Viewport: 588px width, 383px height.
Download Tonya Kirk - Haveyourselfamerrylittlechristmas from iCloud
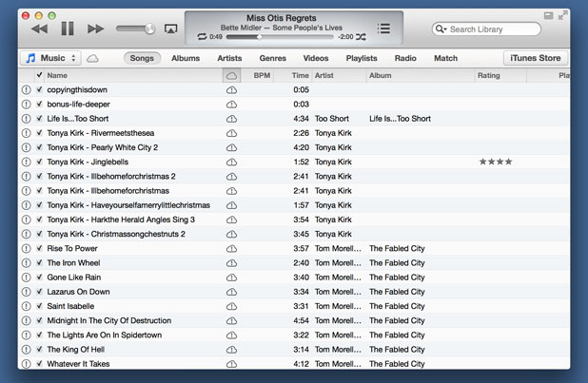(x=232, y=205)
